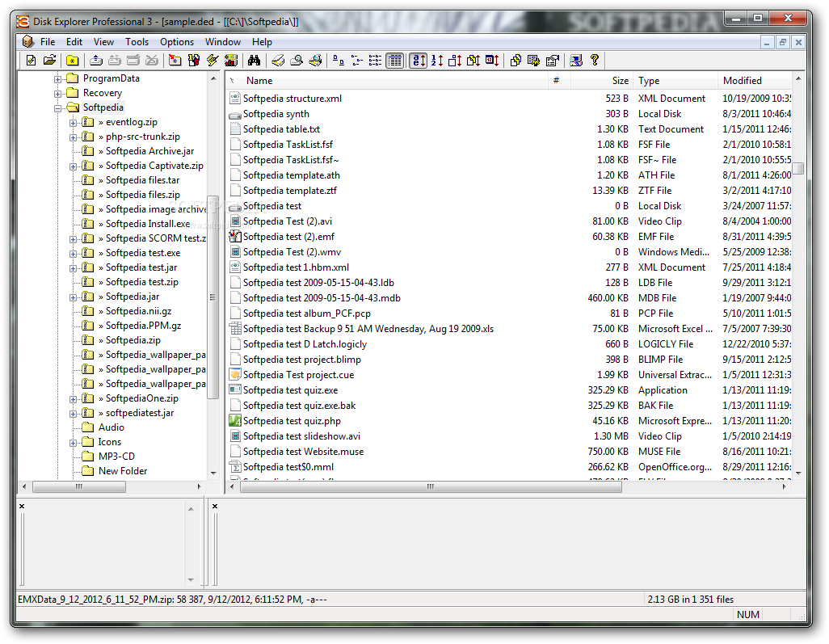
Task: Click the New file toolbar icon
Action: [32, 61]
